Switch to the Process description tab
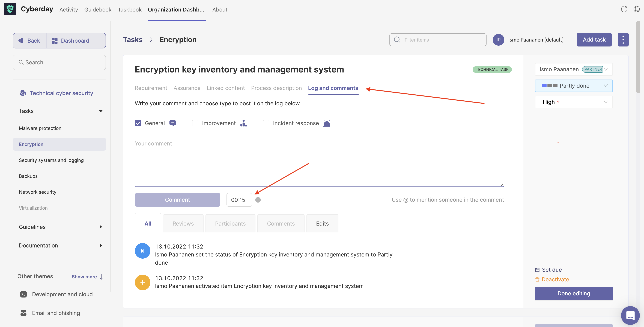 pyautogui.click(x=276, y=88)
